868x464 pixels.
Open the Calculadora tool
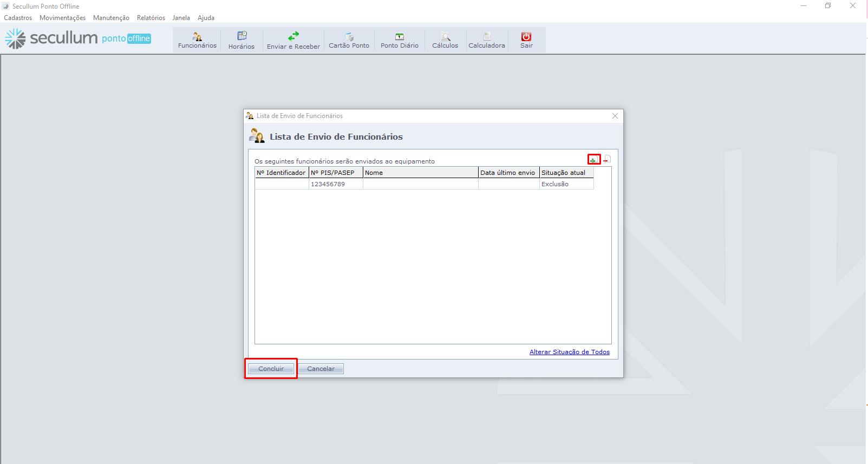coord(486,40)
